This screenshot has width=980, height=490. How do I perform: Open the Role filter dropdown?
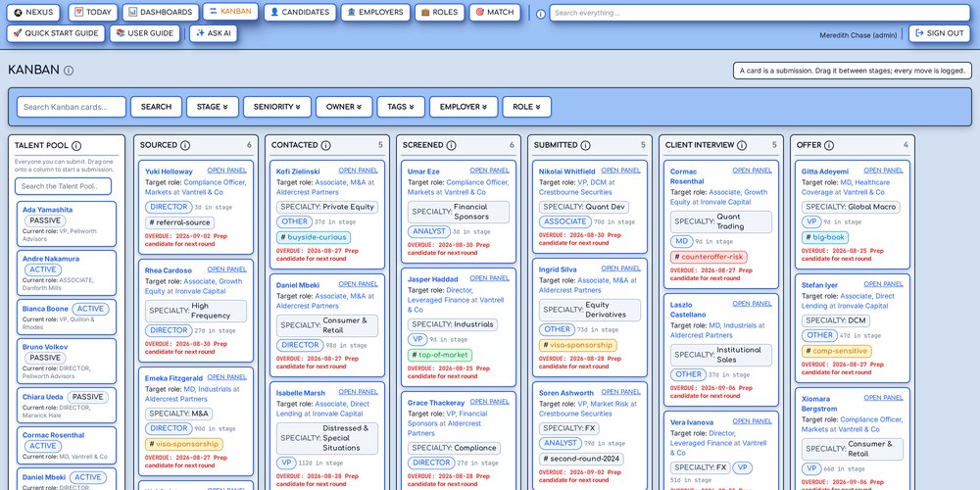tap(527, 107)
